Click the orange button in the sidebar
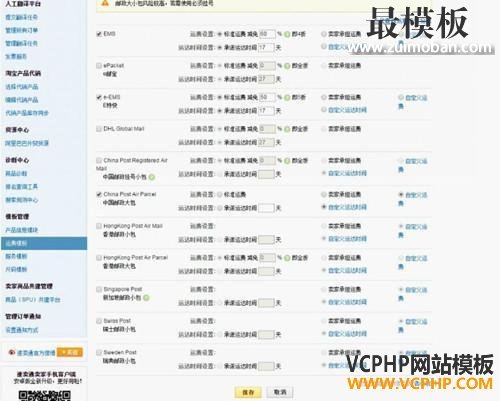 (70, 352)
